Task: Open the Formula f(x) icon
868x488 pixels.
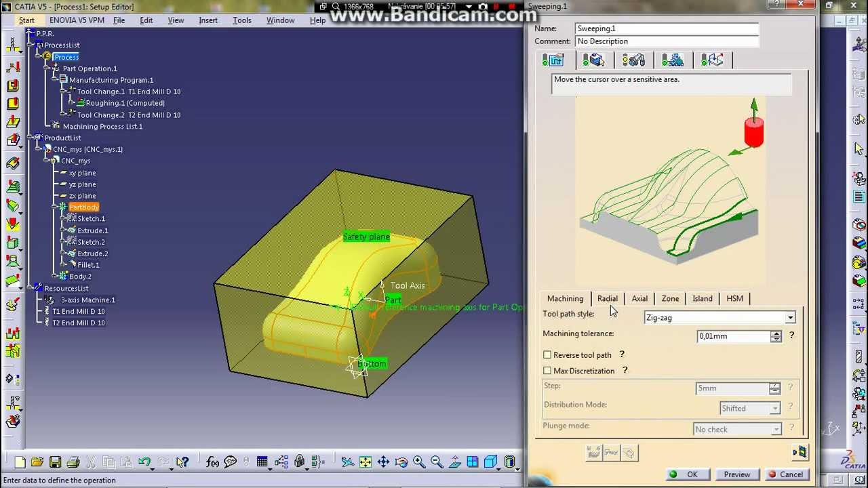Action: pos(212,462)
